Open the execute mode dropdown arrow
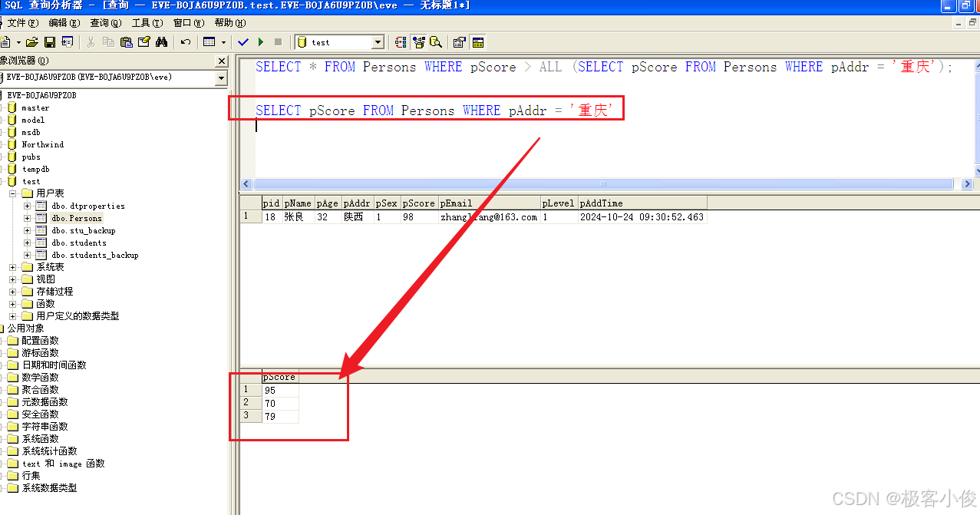Viewport: 980px width, 515px height. coord(223,42)
